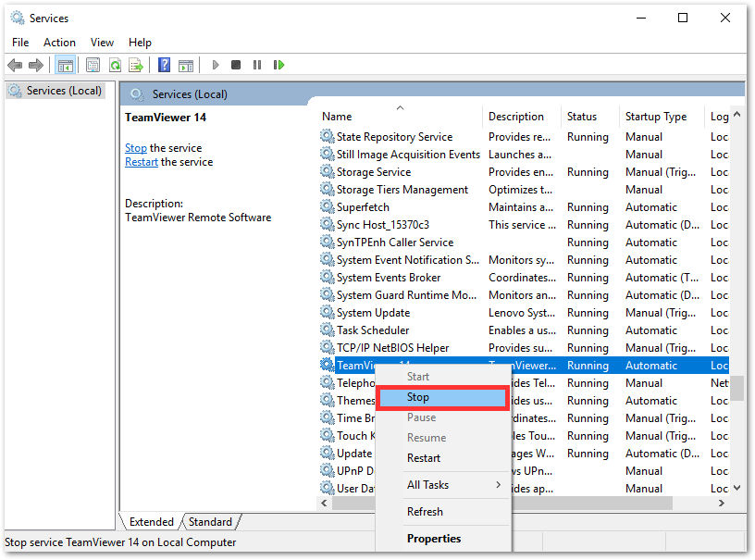Choose Refresh in the context menu
Viewport: 755px width, 560px height.
point(442,512)
